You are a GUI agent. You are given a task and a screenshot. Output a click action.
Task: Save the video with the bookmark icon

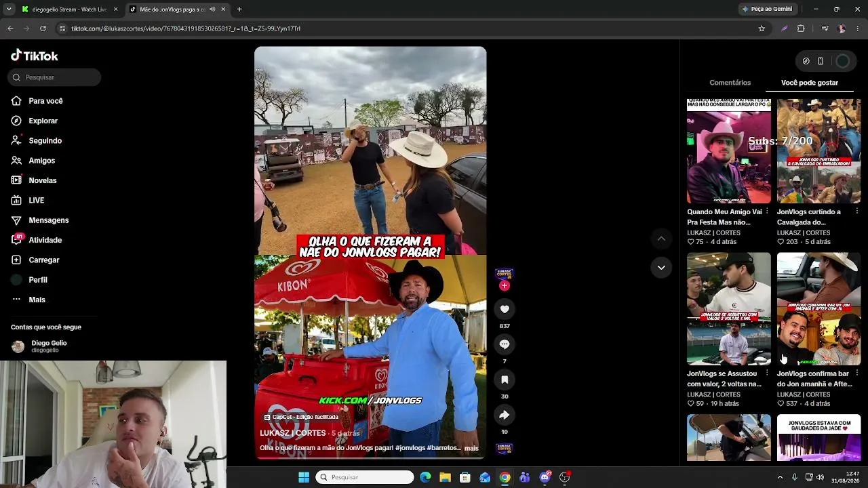pos(505,380)
